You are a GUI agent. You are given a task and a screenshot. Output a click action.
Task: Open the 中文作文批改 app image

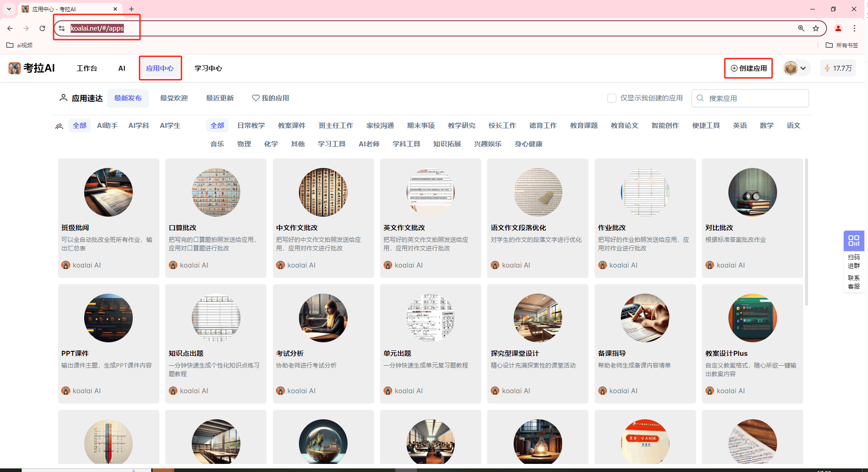click(323, 192)
